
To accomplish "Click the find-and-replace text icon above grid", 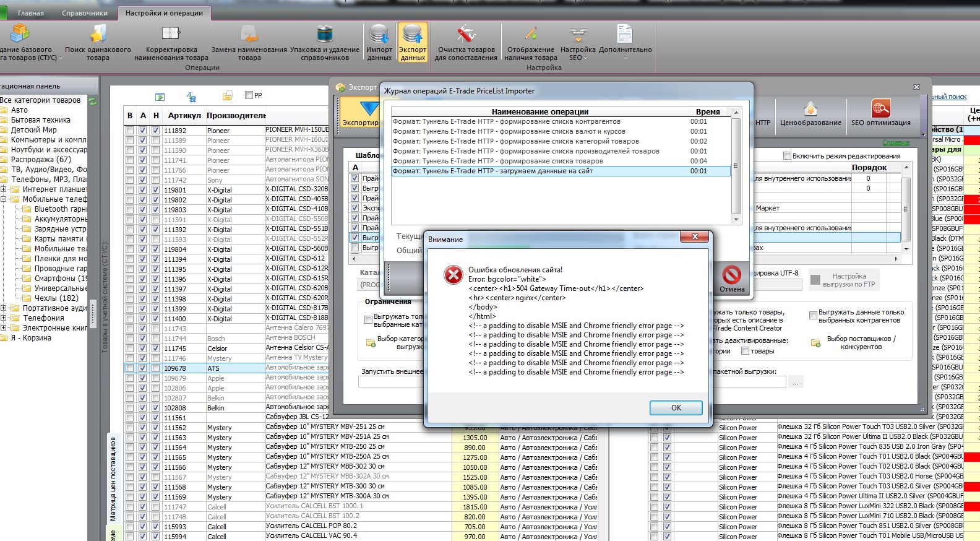I will click(x=192, y=97).
